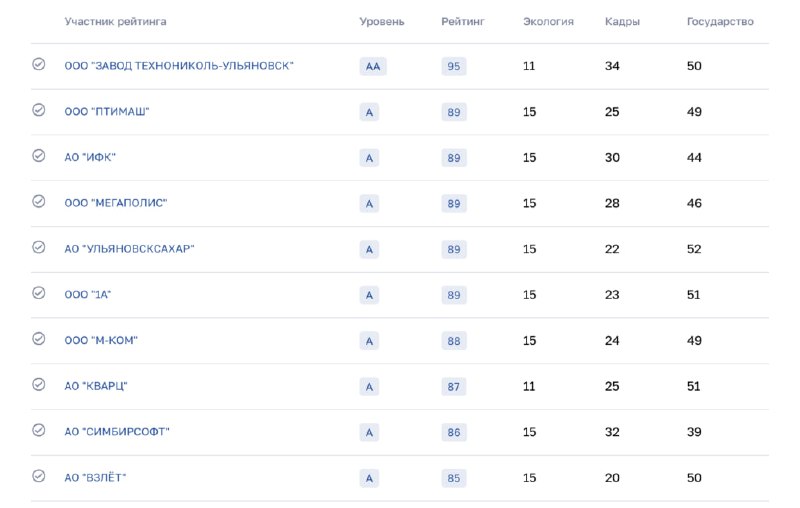
Task: Click the 95 rating badge
Action: (x=454, y=66)
